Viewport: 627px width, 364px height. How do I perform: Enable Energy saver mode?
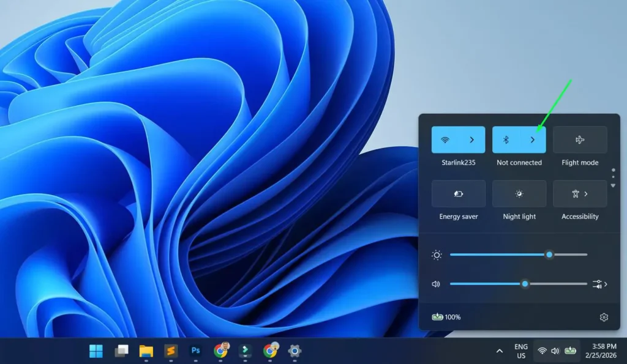458,193
